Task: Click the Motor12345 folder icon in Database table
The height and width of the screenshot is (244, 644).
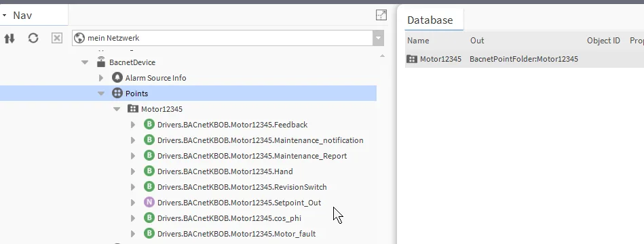Action: tap(411, 59)
